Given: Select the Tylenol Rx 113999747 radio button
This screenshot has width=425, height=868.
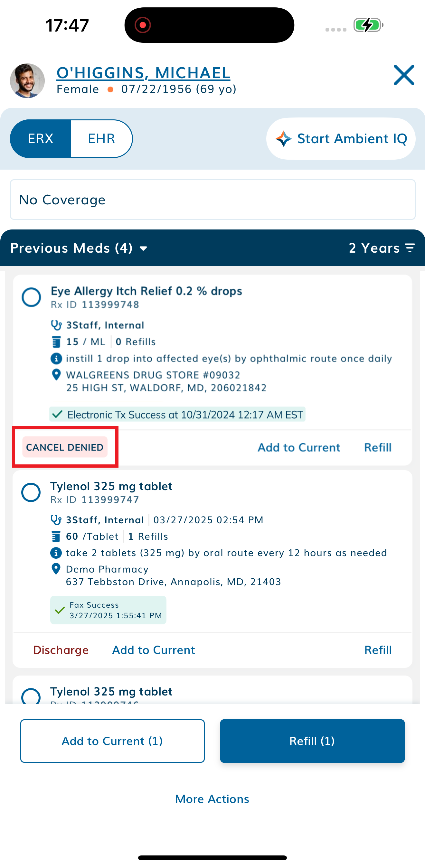Looking at the screenshot, I should (x=31, y=492).
